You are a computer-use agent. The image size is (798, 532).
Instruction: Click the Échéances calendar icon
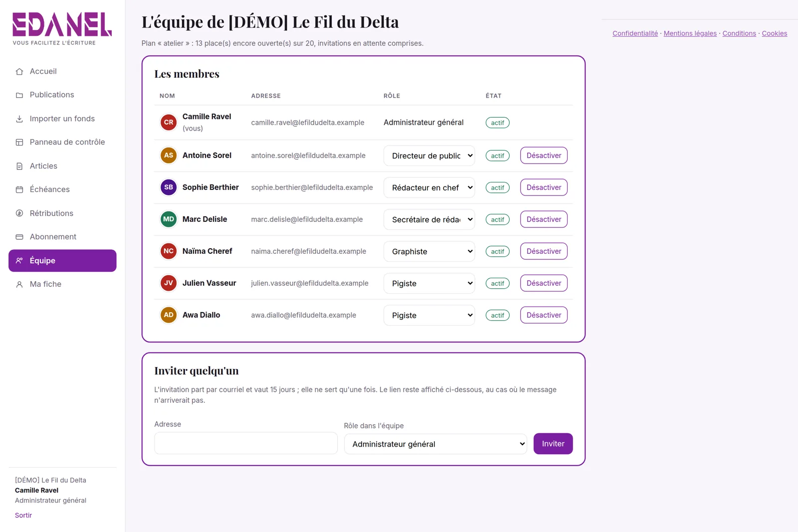[x=19, y=189]
